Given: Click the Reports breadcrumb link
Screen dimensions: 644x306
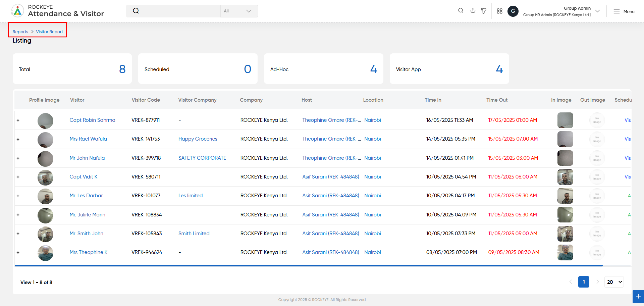Looking at the screenshot, I should [20, 32].
